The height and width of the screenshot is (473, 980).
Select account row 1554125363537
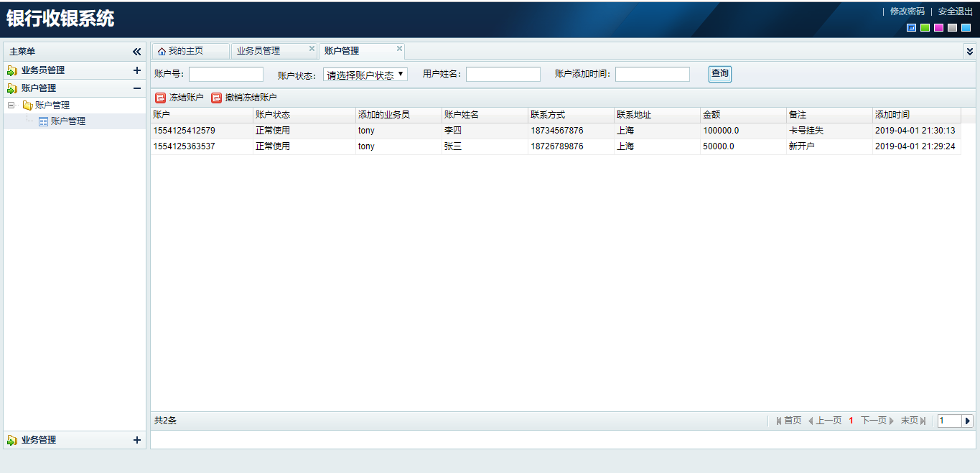pyautogui.click(x=556, y=146)
